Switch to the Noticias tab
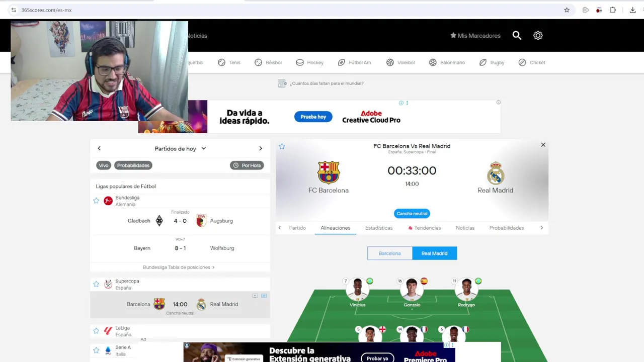Image resolution: width=644 pixels, height=362 pixels. 465,228
